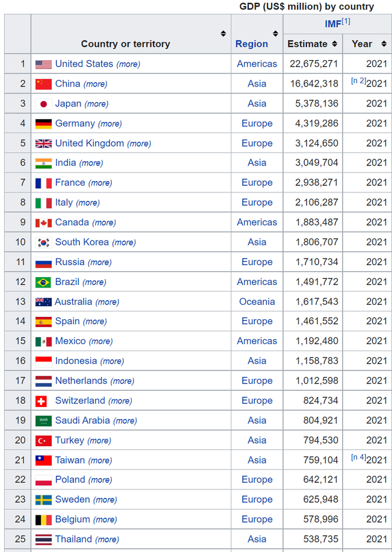Click the Germany flag icon
392x552 pixels.
44,123
